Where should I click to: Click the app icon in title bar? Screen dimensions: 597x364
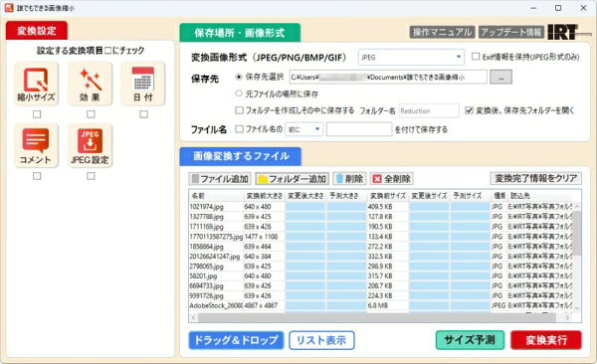9,8
